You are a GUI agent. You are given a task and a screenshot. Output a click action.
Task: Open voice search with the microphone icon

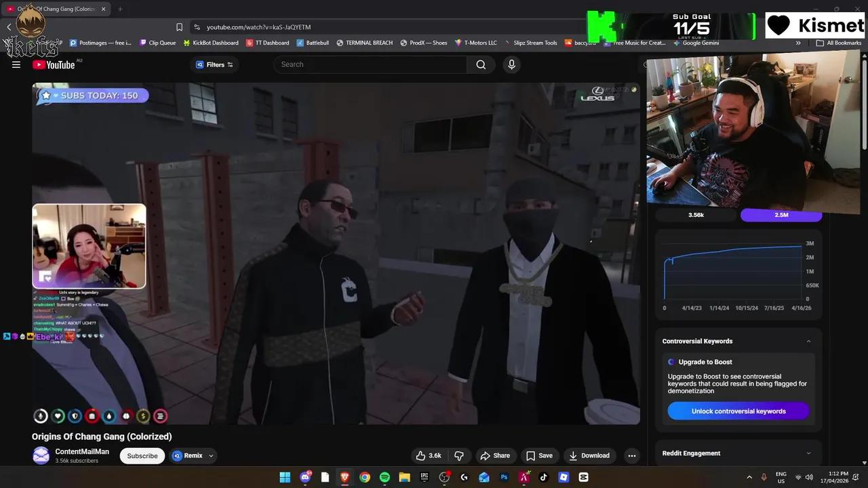(511, 64)
